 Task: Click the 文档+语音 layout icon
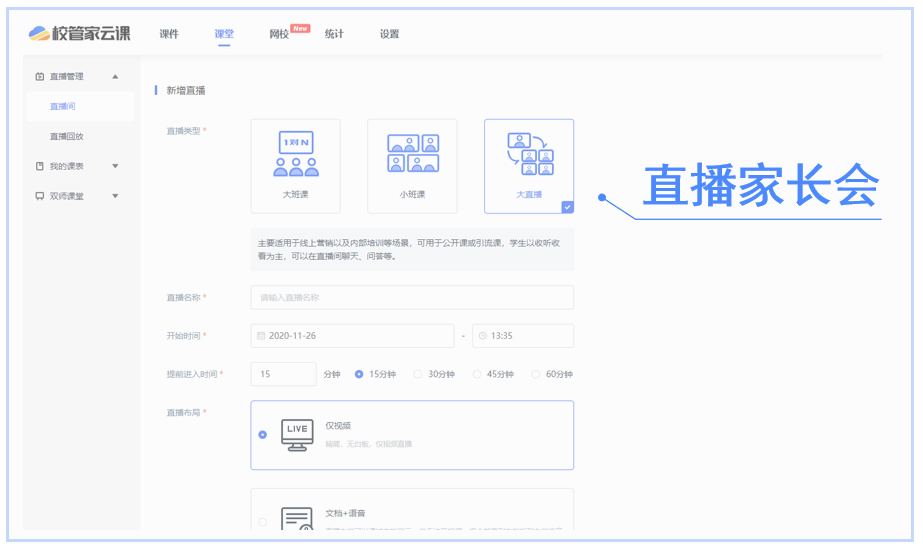pyautogui.click(x=297, y=521)
